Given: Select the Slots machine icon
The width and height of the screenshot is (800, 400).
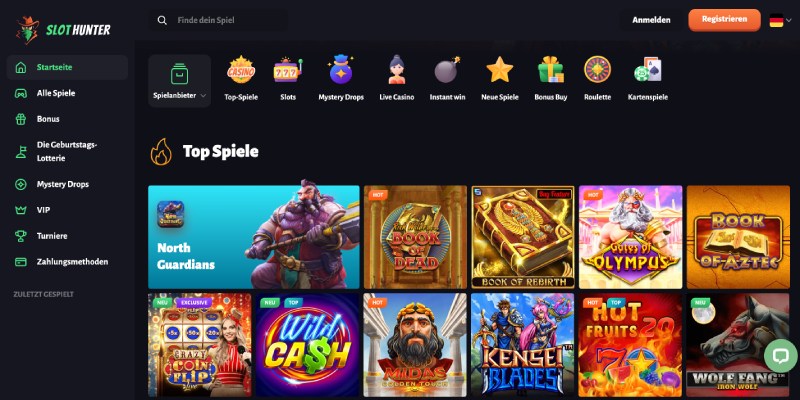Looking at the screenshot, I should click(x=288, y=70).
